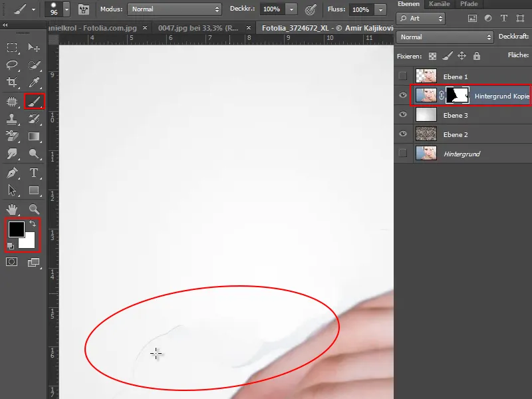
Task: Hide the Ebene 3 layer
Action: pos(403,114)
